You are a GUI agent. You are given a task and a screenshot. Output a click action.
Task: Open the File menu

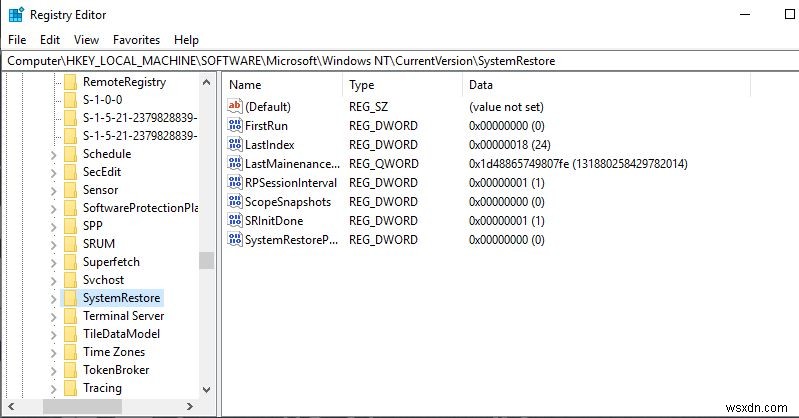tap(17, 40)
